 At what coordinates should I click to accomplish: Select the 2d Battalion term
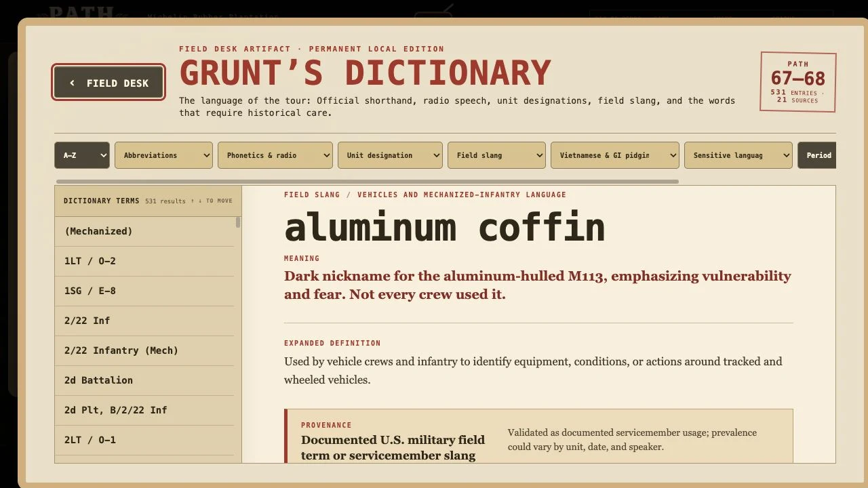click(x=144, y=380)
